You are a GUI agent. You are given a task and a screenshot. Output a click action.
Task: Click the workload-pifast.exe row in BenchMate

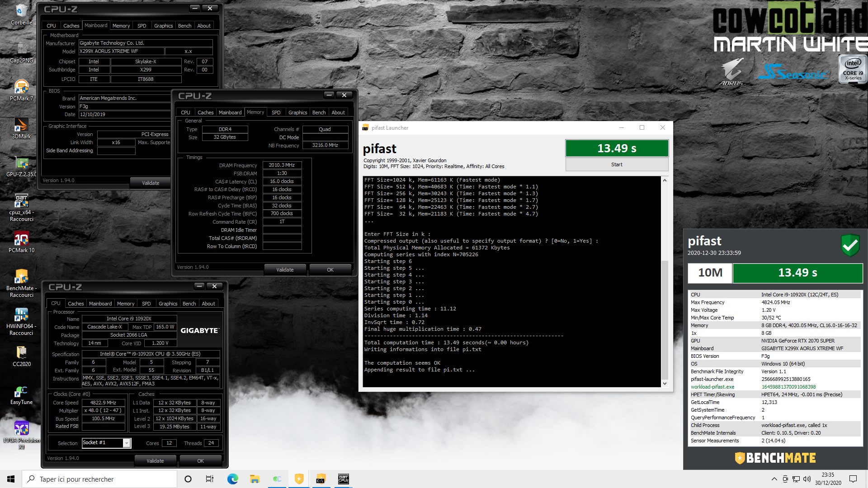[x=775, y=387]
